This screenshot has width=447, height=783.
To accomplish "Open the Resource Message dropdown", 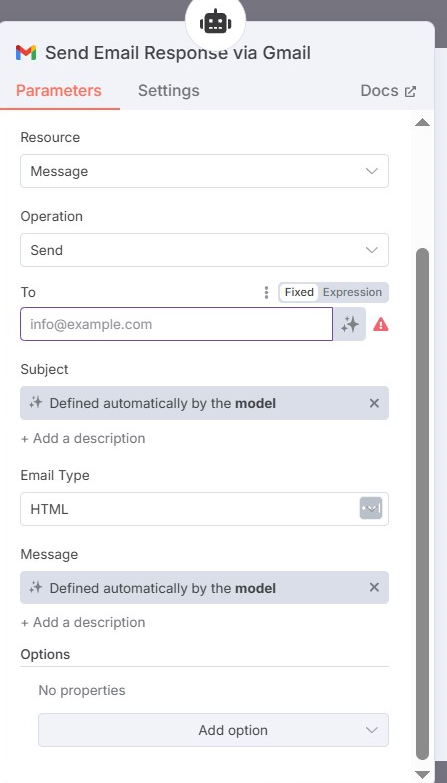I will click(x=204, y=171).
